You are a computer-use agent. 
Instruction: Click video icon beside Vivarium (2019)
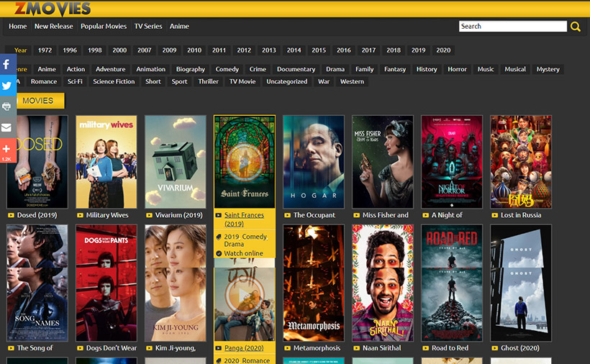pos(149,216)
